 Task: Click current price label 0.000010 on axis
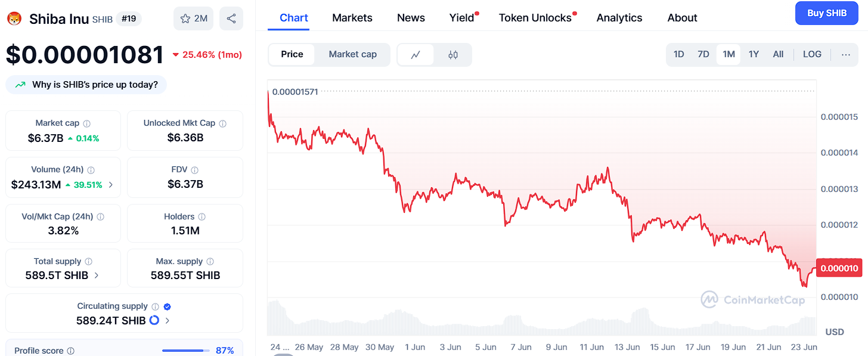[839, 268]
